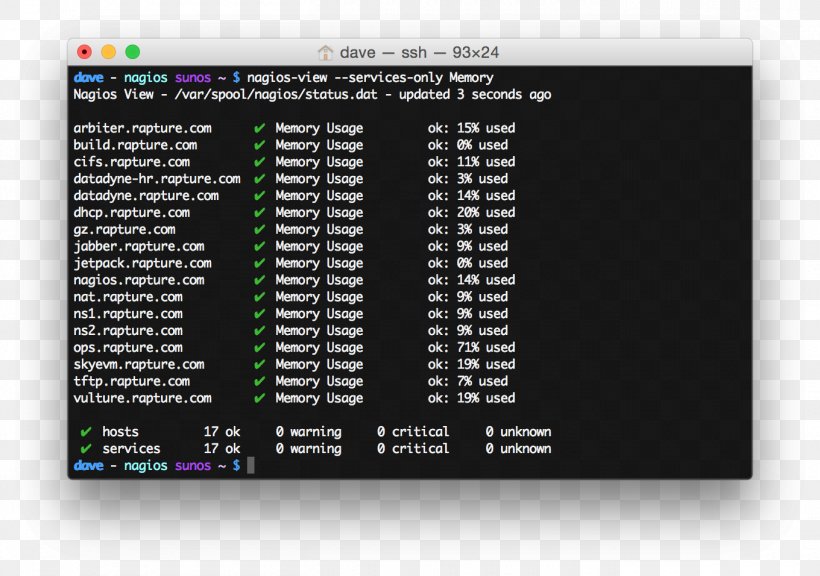
Task: Click the green checkmark beside arbiter.rapture.com
Action: [259, 128]
